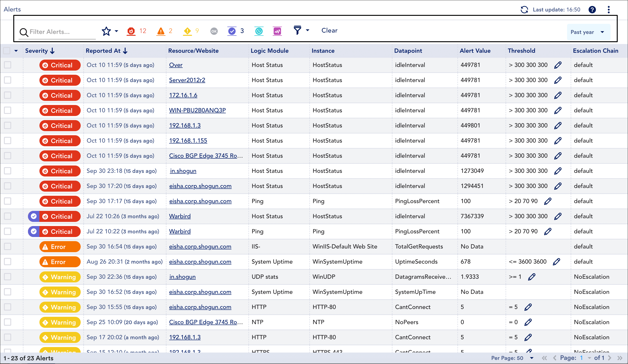Edit threshold for Warbird PingLossPercent row

click(x=548, y=231)
